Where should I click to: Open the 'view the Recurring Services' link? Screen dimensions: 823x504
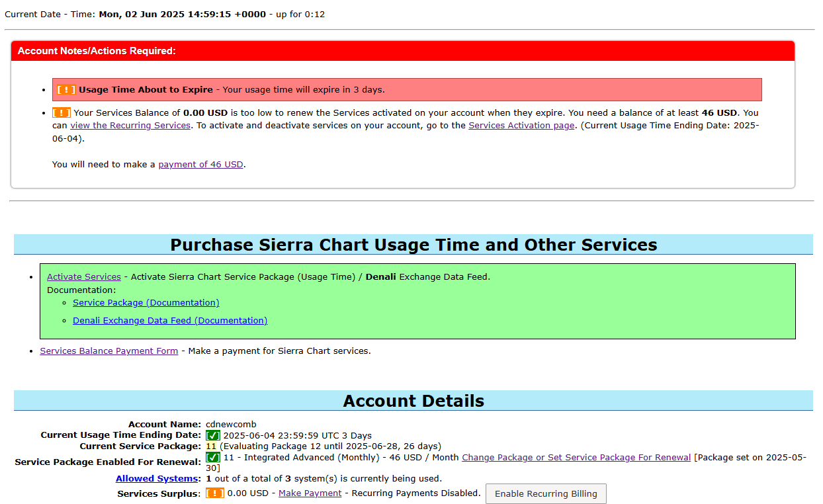click(130, 125)
